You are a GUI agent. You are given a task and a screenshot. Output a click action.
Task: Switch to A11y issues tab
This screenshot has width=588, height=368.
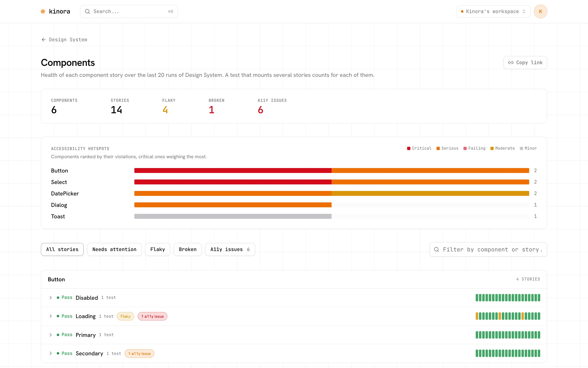tap(230, 249)
